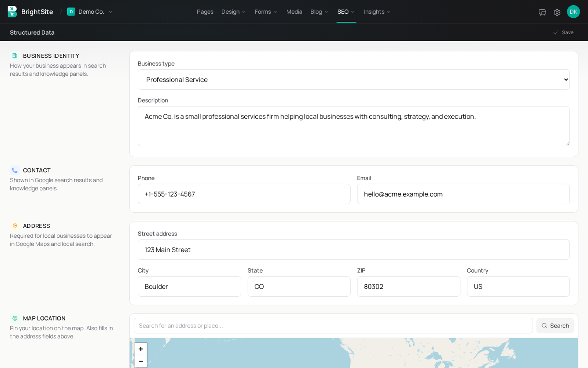Click the Description textarea resize handle
This screenshot has width=588, height=368.
567,144
